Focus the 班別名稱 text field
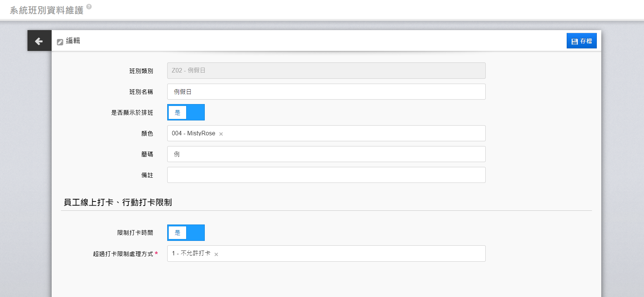The width and height of the screenshot is (644, 297). point(326,92)
